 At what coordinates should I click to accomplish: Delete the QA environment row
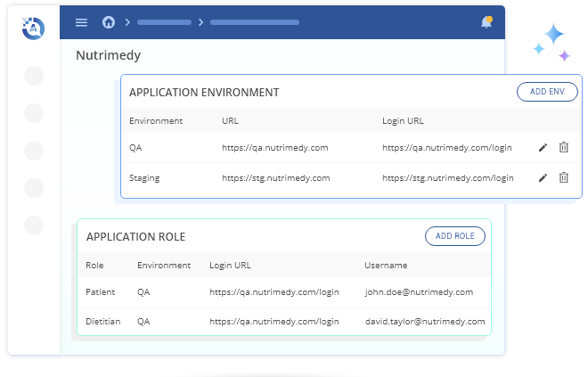564,147
